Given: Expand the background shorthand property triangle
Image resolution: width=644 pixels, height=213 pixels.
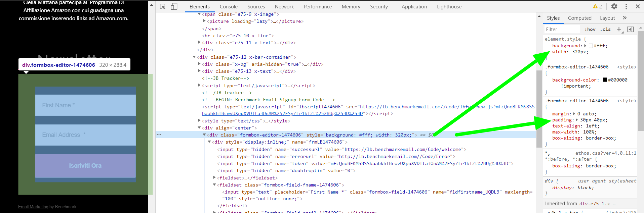Looking at the screenshot, I should [585, 46].
